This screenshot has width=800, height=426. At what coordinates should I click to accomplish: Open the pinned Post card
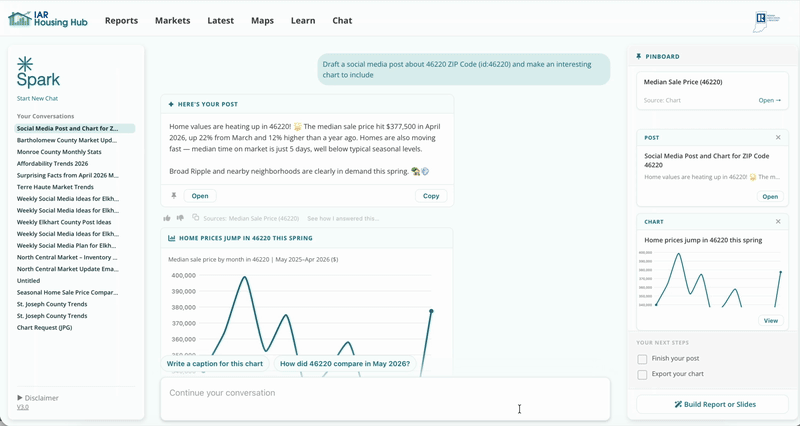click(x=770, y=196)
